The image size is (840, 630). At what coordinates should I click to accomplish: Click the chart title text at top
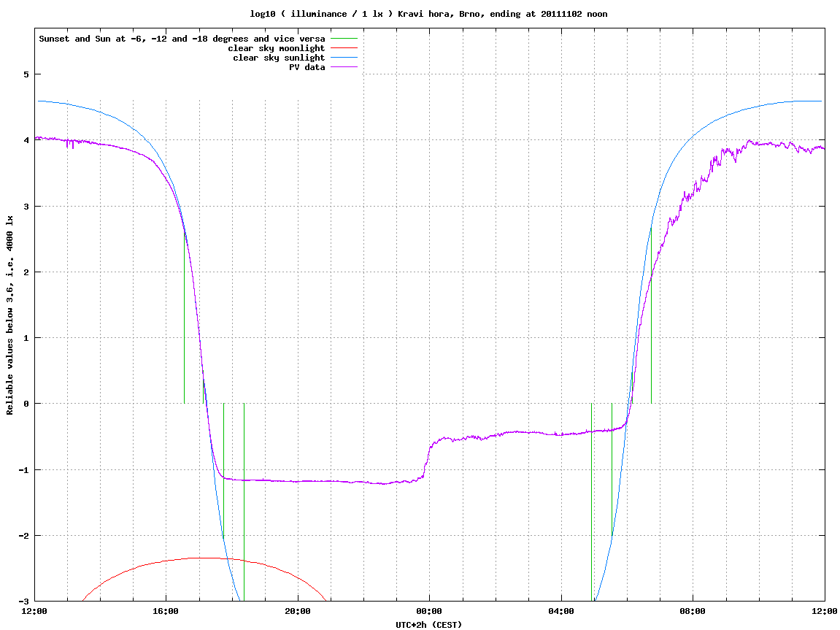pos(428,14)
